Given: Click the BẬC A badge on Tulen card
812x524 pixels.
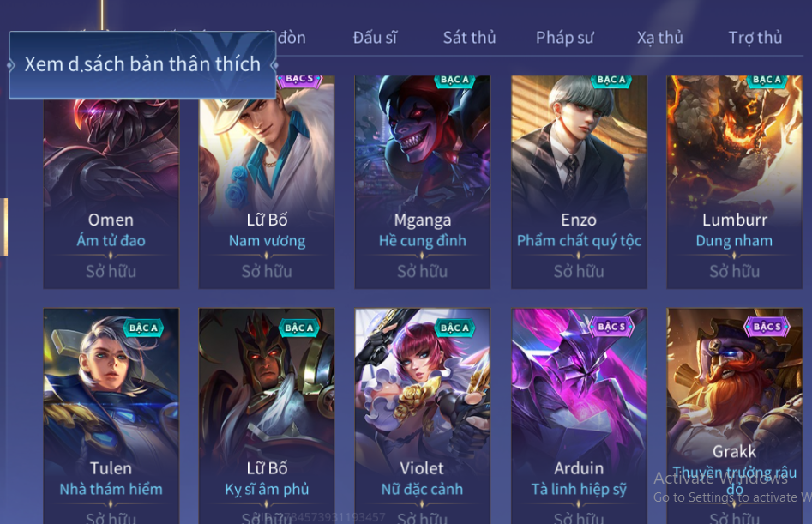Looking at the screenshot, I should [143, 328].
